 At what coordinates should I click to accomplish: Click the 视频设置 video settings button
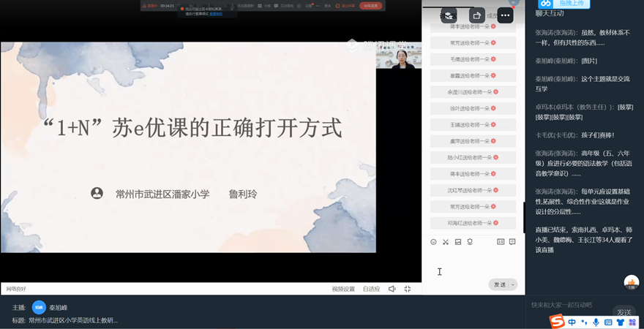(x=343, y=290)
